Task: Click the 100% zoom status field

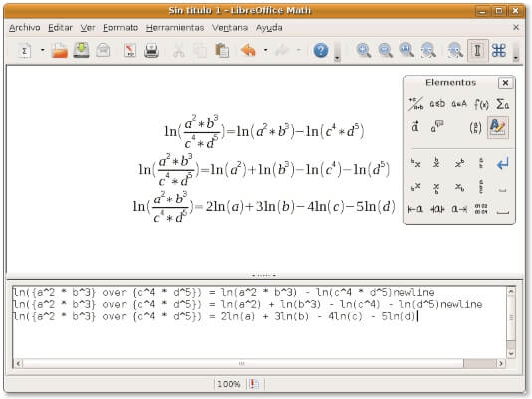Action: click(x=229, y=384)
